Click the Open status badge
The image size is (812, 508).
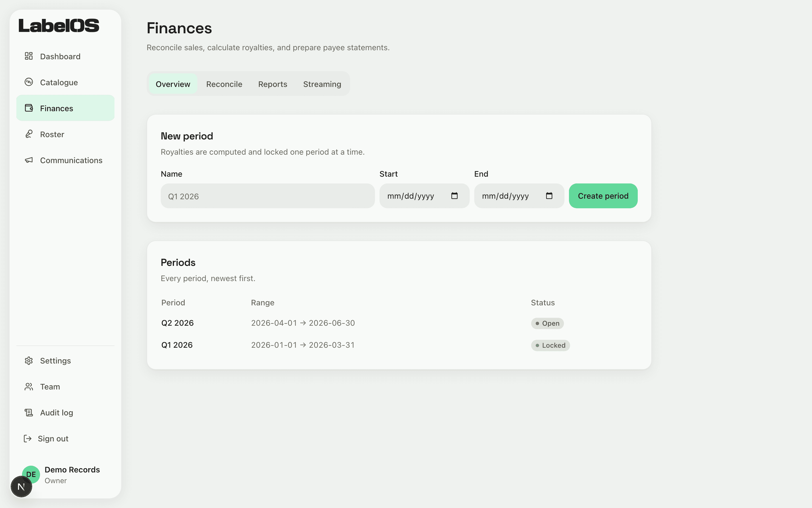547,323
